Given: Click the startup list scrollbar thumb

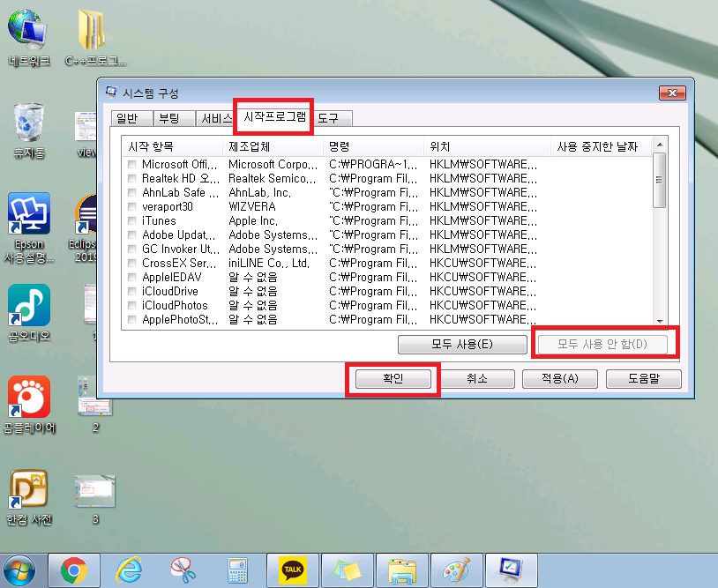Looking at the screenshot, I should [660, 181].
